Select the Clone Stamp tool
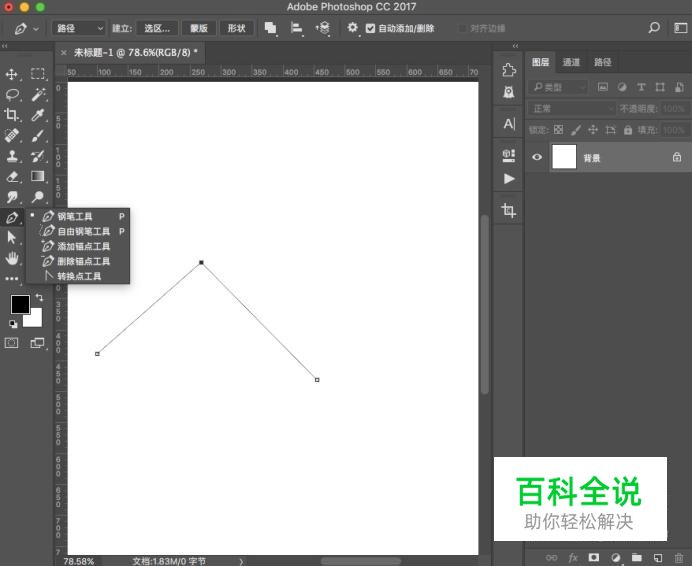The image size is (692, 566). point(11,156)
